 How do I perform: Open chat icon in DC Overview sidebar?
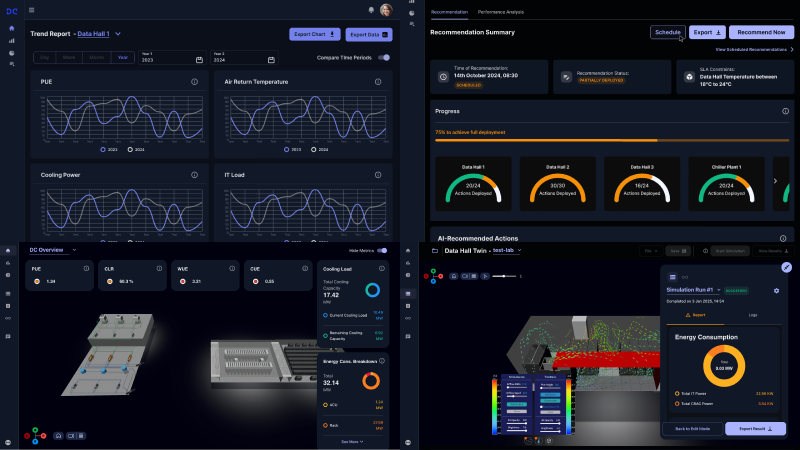point(8,337)
